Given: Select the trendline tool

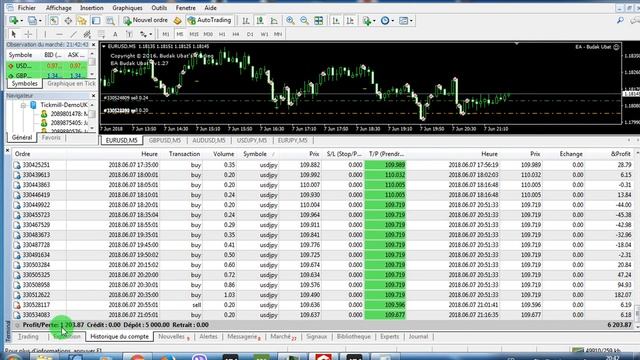Looking at the screenshot, I should point(73,34).
